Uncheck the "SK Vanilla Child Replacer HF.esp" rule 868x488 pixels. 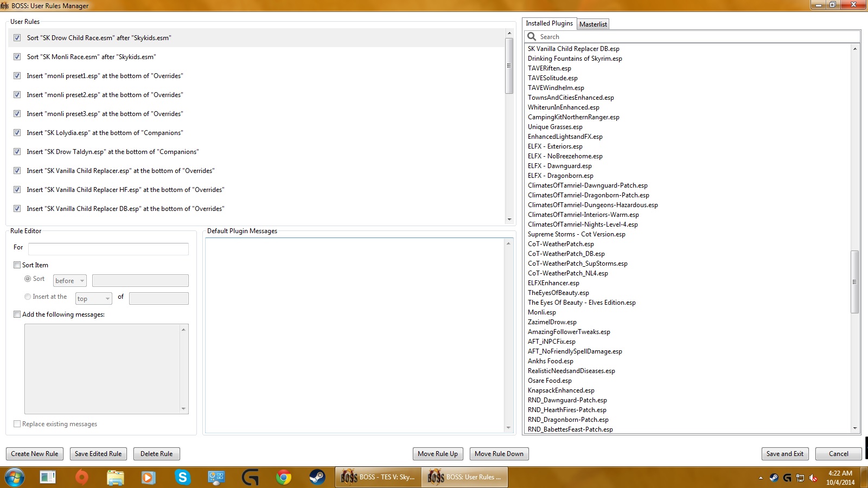point(17,190)
